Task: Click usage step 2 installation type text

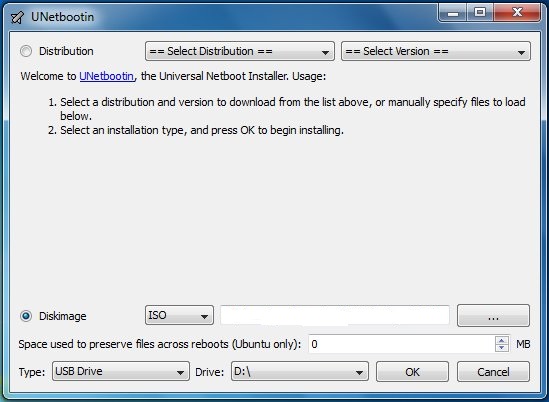Action: [202, 130]
